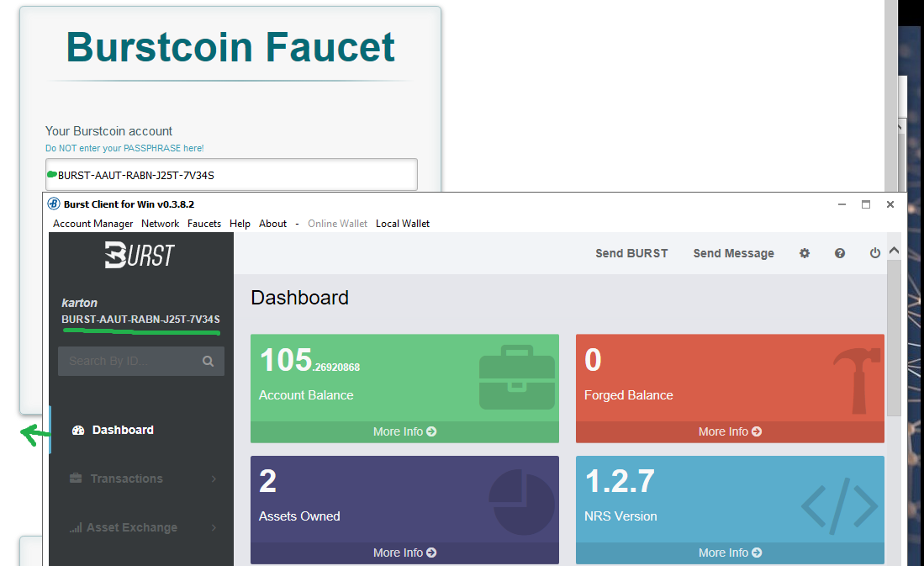Click the 105.26920868 balance value
This screenshot has width=924, height=566.
tap(309, 360)
